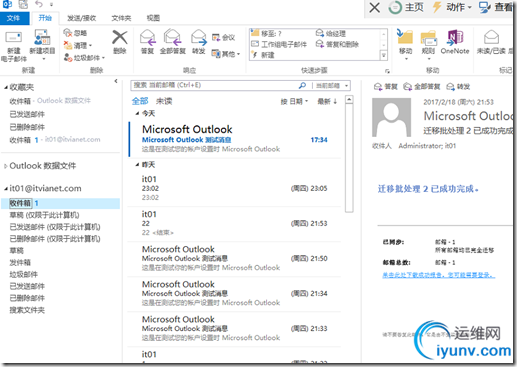Open the Outbox (发件箱) folder
517x367 pixels.
[x=20, y=263]
